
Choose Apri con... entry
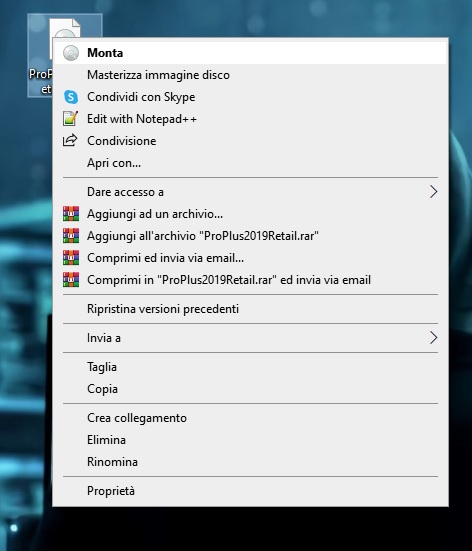tap(251, 163)
